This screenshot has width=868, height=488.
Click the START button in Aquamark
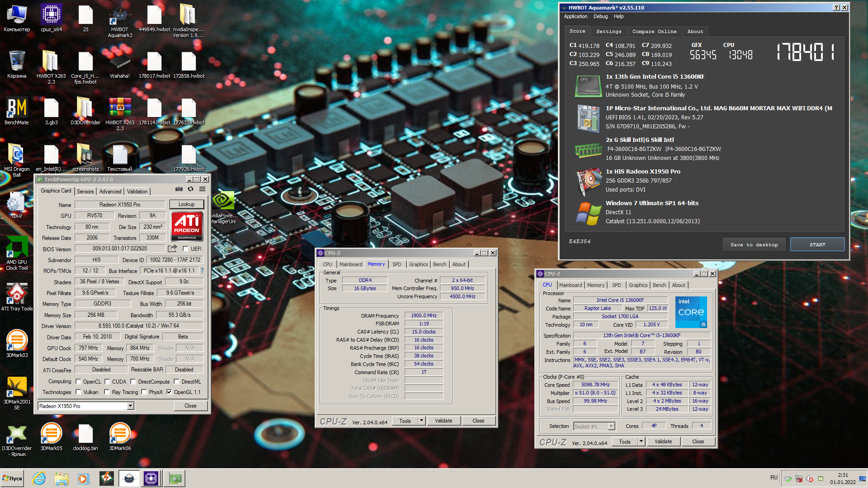tap(817, 244)
